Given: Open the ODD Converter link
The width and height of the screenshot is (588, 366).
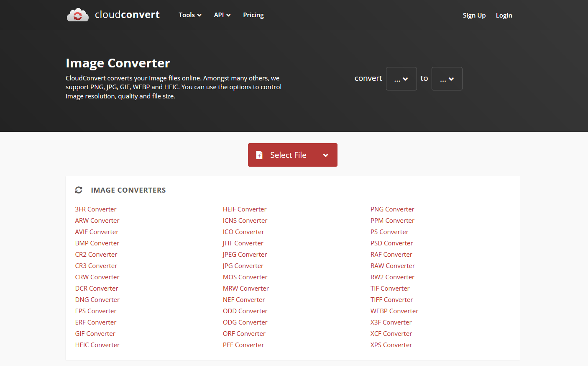Looking at the screenshot, I should [x=245, y=311].
